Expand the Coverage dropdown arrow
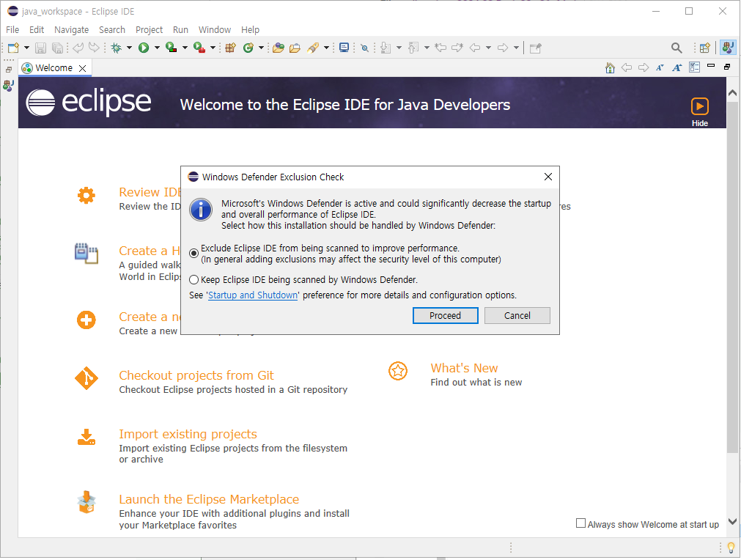The width and height of the screenshot is (741, 560). click(185, 48)
